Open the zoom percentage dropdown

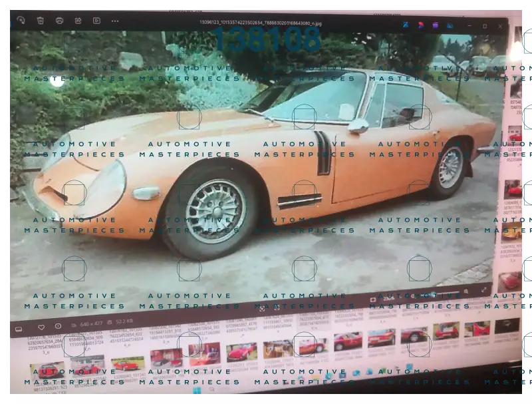pyautogui.click(x=390, y=298)
